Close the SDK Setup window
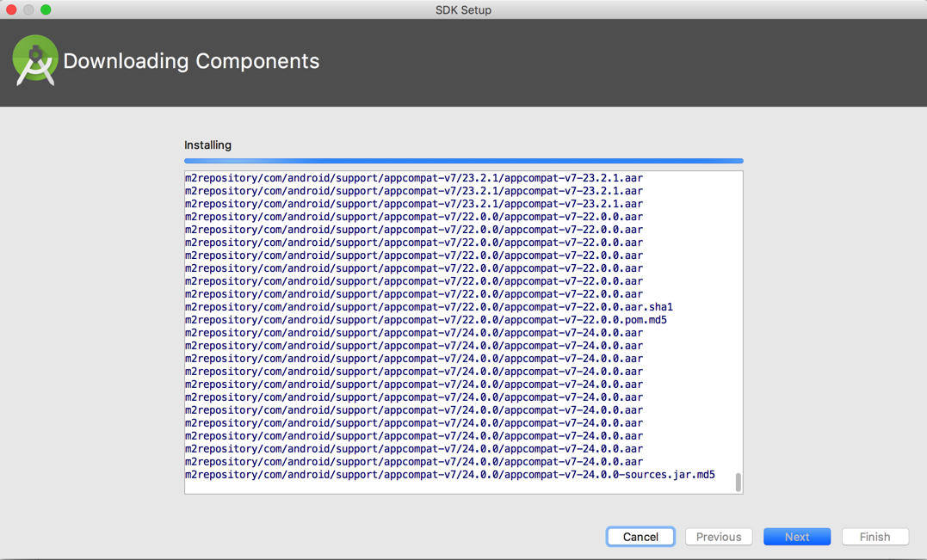Screen dimensions: 927x560 [x=11, y=9]
